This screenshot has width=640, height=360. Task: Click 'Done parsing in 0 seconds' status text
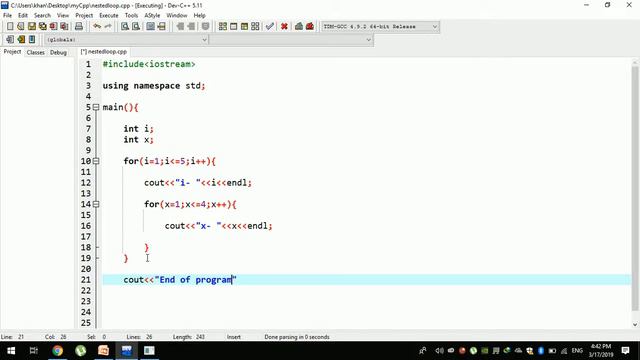pos(297,337)
